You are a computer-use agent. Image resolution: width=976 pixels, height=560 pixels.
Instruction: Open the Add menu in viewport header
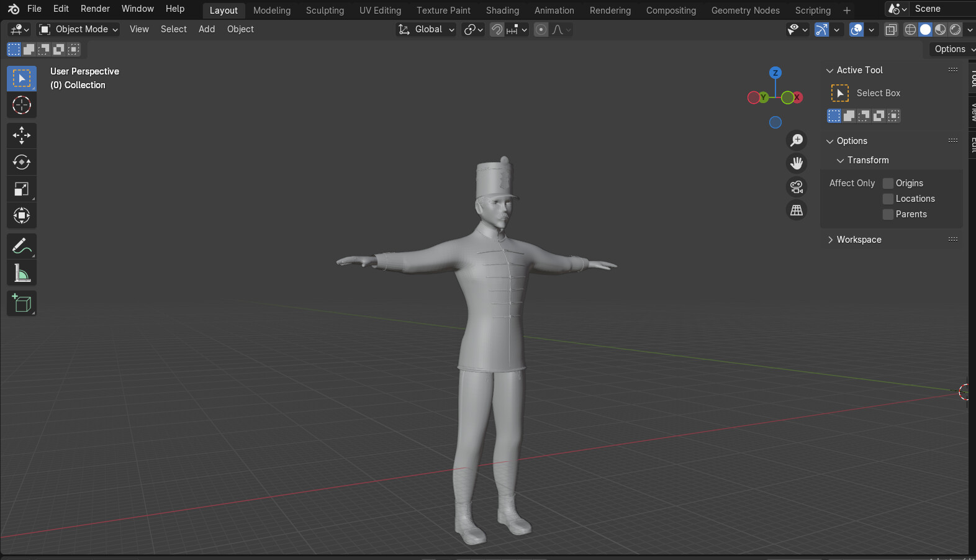click(207, 29)
